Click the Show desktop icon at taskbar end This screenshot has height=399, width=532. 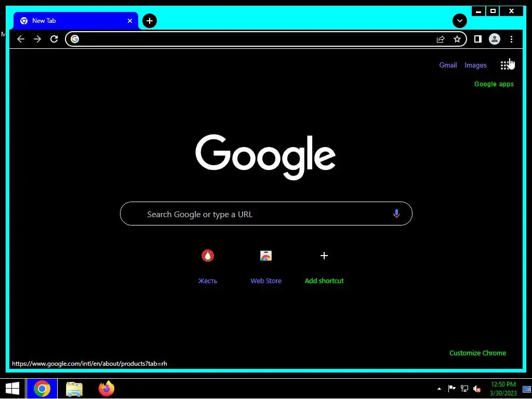[x=527, y=389]
